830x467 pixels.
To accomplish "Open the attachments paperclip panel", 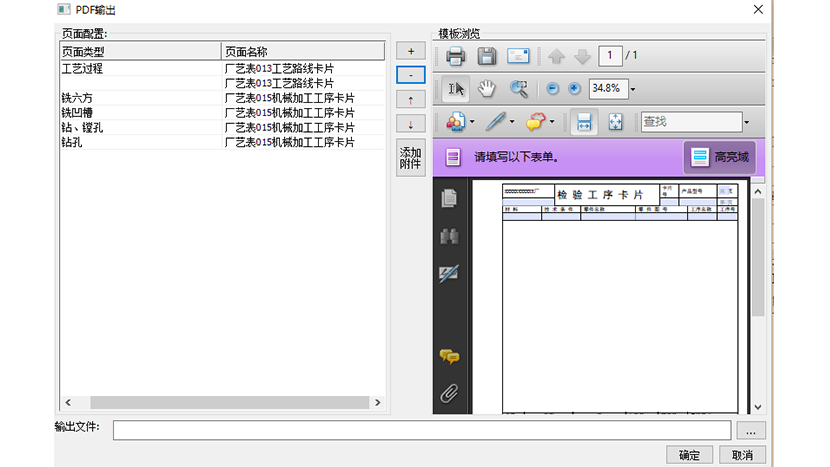I will [449, 394].
